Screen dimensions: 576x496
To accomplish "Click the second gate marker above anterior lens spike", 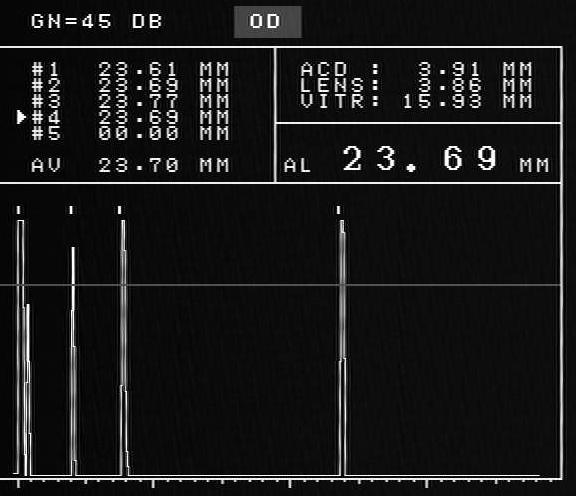I will pos(71,210).
